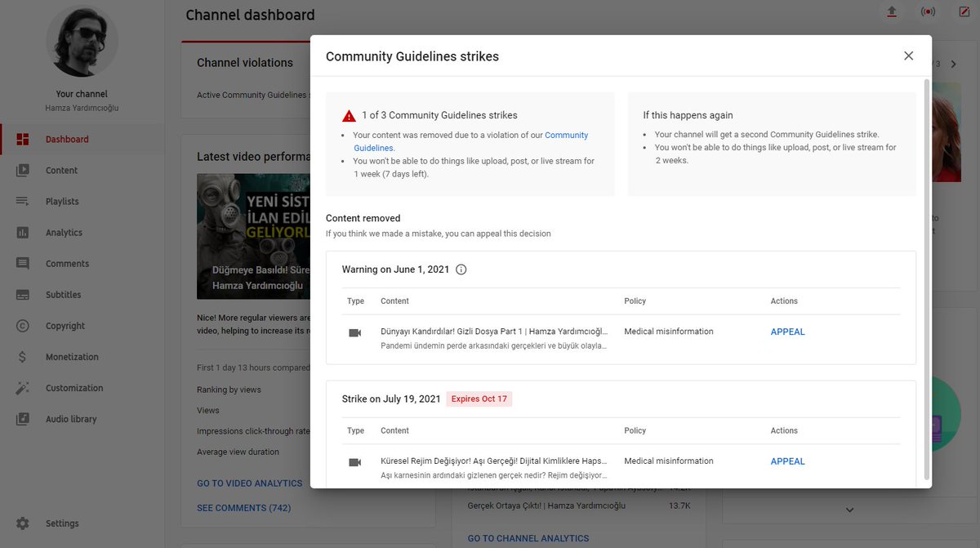Expand the collapsed section with the chevron

pyautogui.click(x=849, y=509)
